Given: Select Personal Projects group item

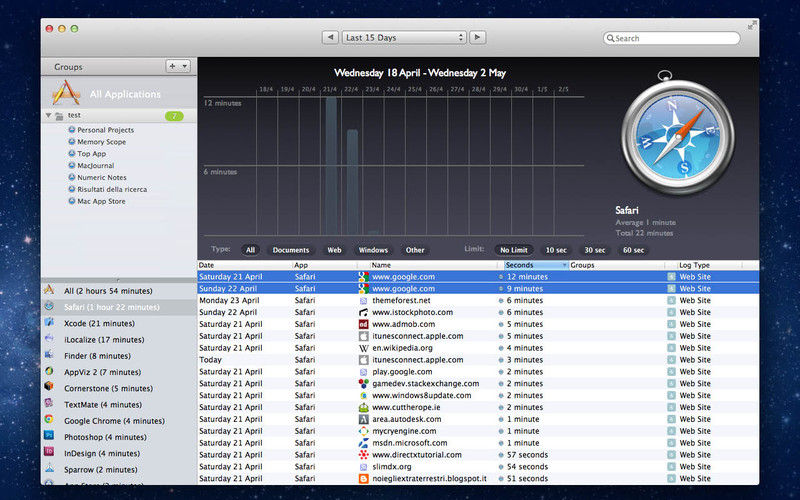Looking at the screenshot, I should click(106, 130).
